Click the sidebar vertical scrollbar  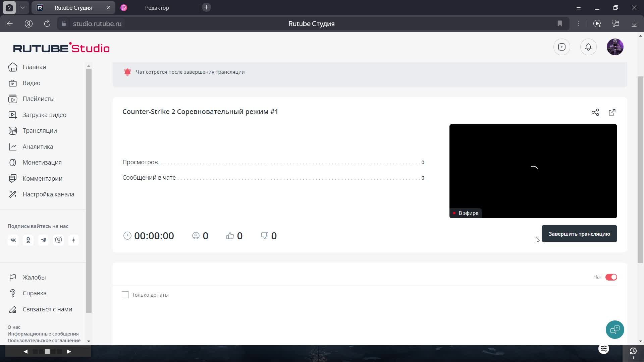click(89, 191)
